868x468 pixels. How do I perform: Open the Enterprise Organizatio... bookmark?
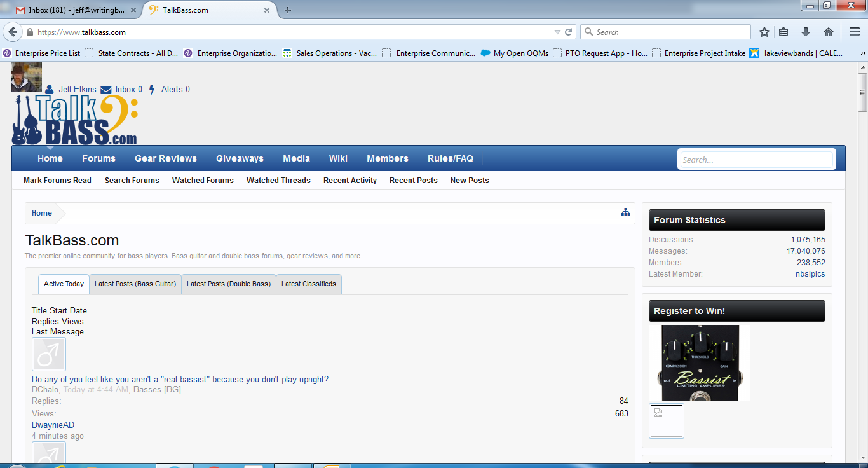click(231, 53)
